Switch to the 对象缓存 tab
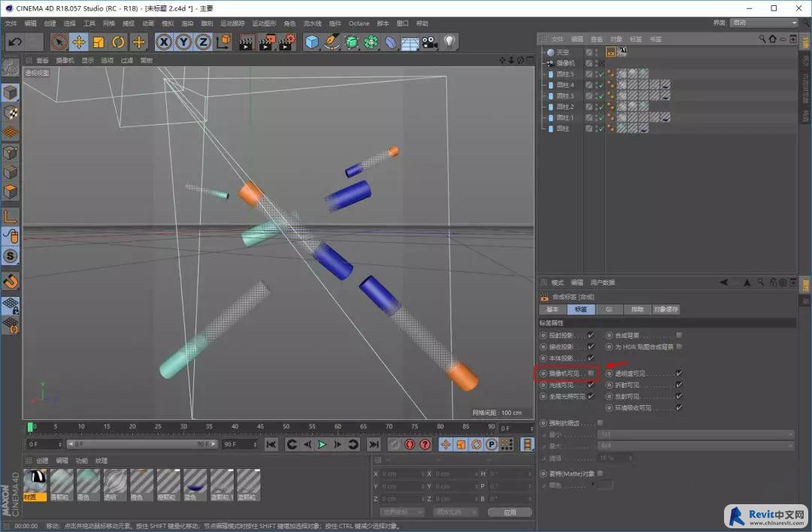 (666, 310)
